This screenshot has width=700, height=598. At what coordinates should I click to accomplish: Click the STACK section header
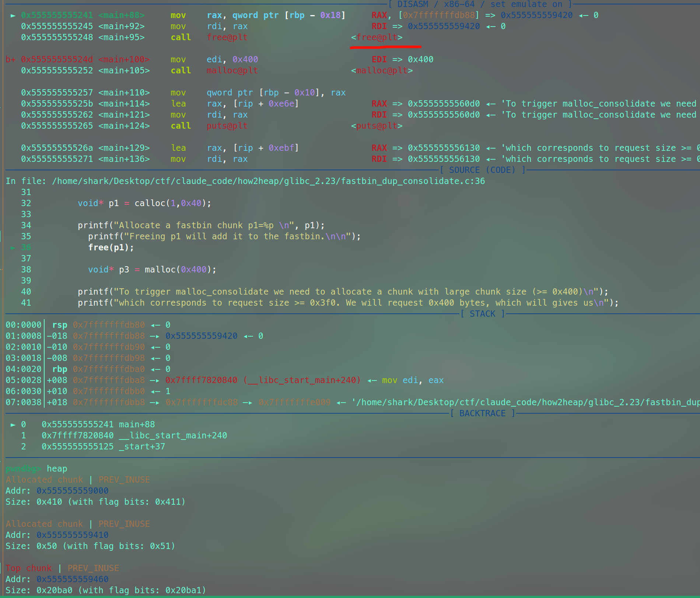[482, 314]
